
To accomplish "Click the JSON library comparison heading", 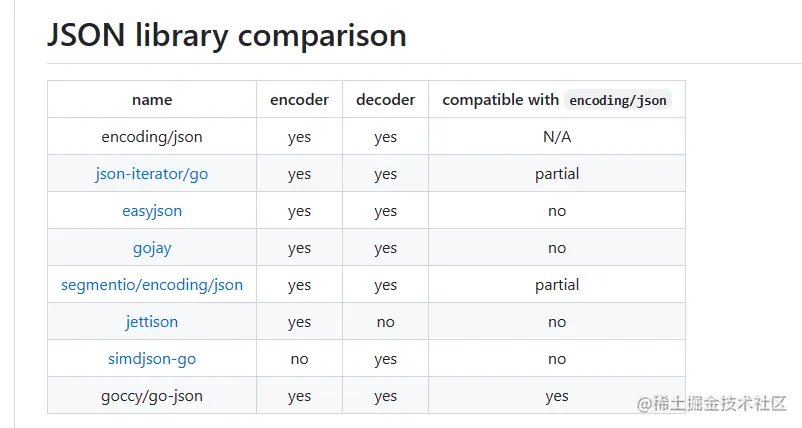I will pyautogui.click(x=227, y=36).
